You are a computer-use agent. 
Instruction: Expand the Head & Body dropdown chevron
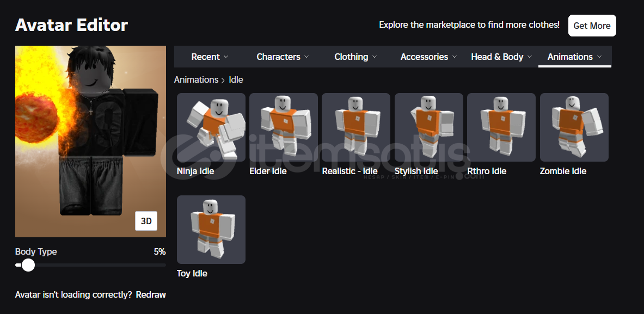(x=530, y=57)
